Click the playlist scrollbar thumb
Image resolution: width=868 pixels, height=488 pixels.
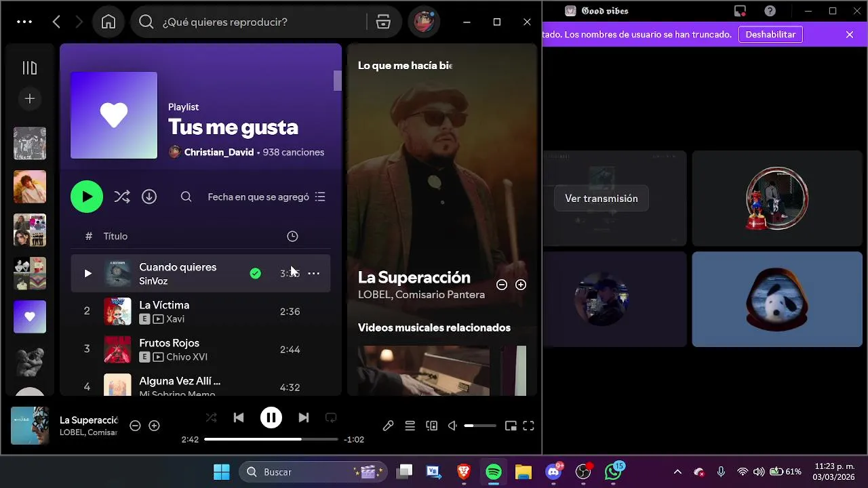pyautogui.click(x=338, y=80)
